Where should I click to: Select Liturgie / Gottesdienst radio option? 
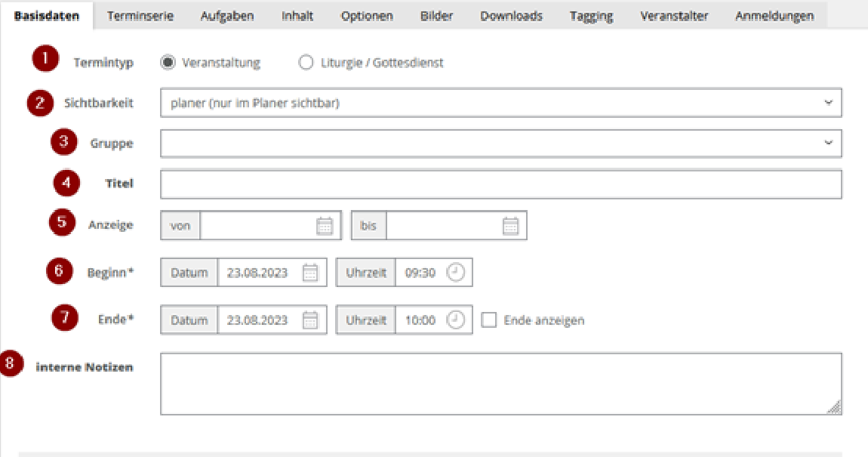click(306, 63)
